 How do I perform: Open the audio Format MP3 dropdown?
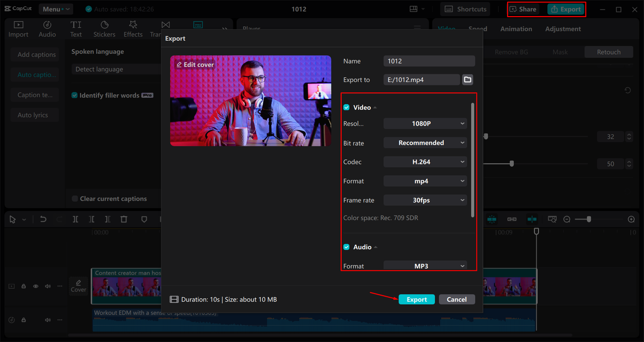pos(425,265)
